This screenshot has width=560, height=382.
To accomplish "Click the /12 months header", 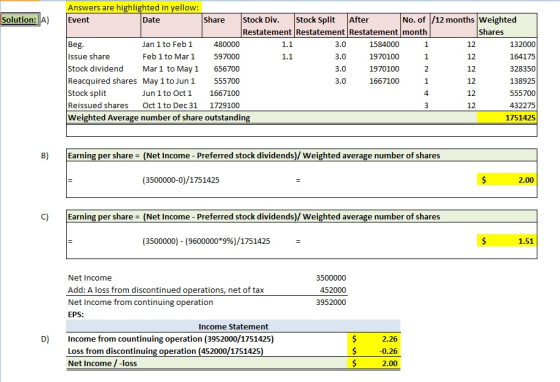I will click(x=453, y=25).
